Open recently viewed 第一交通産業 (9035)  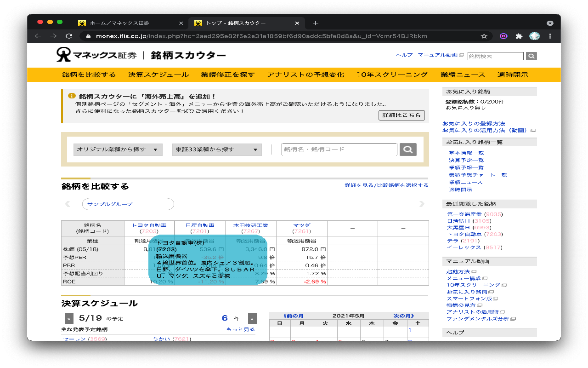475,214
